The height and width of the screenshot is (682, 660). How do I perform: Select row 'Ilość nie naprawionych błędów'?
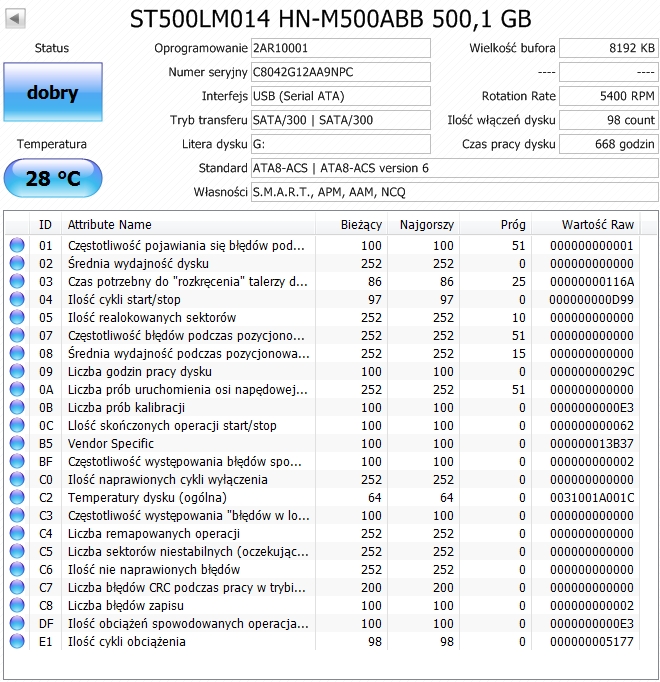click(x=322, y=569)
